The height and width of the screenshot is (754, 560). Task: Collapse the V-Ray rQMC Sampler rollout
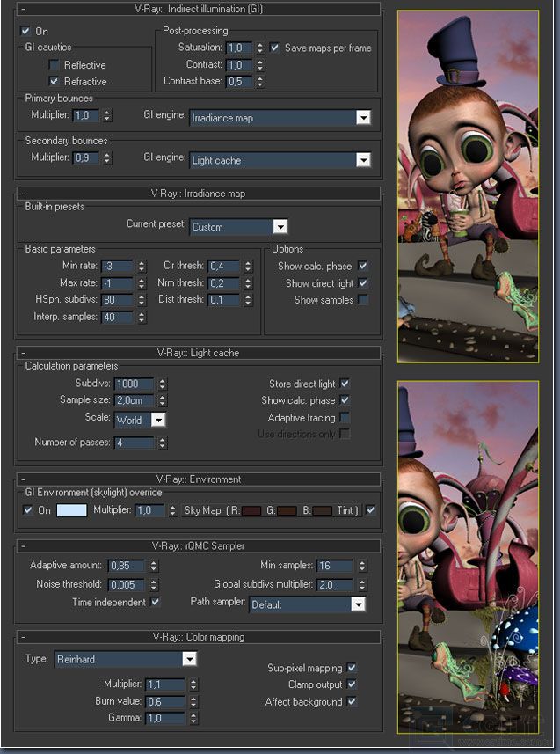[199, 545]
